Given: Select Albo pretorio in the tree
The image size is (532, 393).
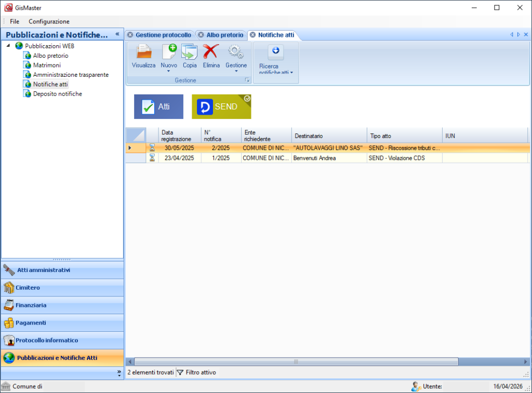Looking at the screenshot, I should (50, 56).
